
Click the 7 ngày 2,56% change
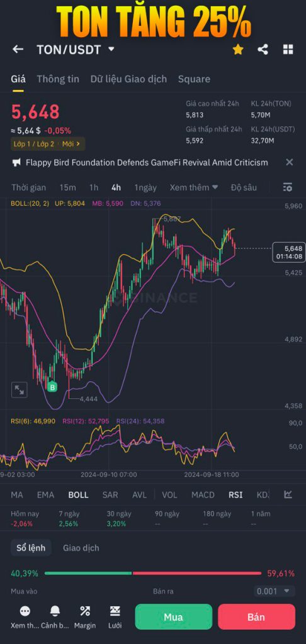[x=69, y=519]
